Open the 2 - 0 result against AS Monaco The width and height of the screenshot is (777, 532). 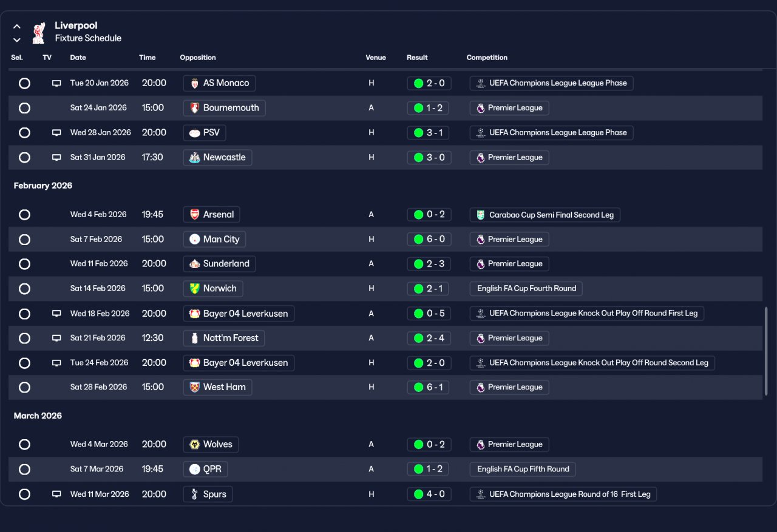(429, 83)
